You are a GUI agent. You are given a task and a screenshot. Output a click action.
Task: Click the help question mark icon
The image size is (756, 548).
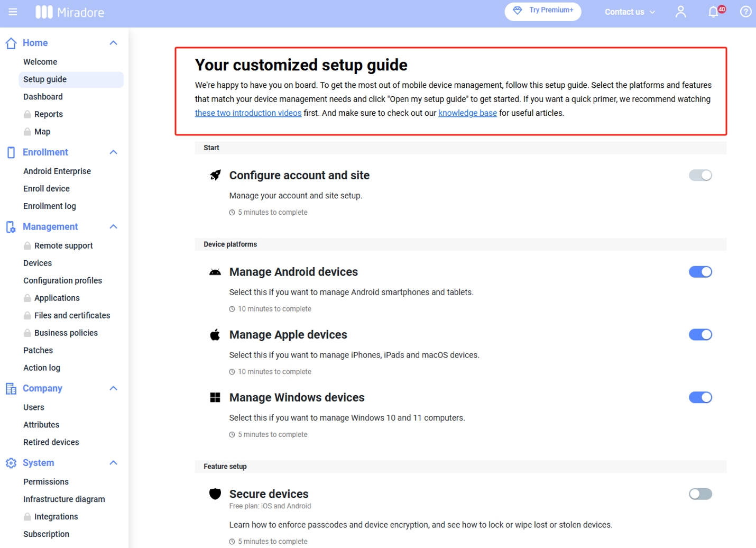click(x=745, y=12)
